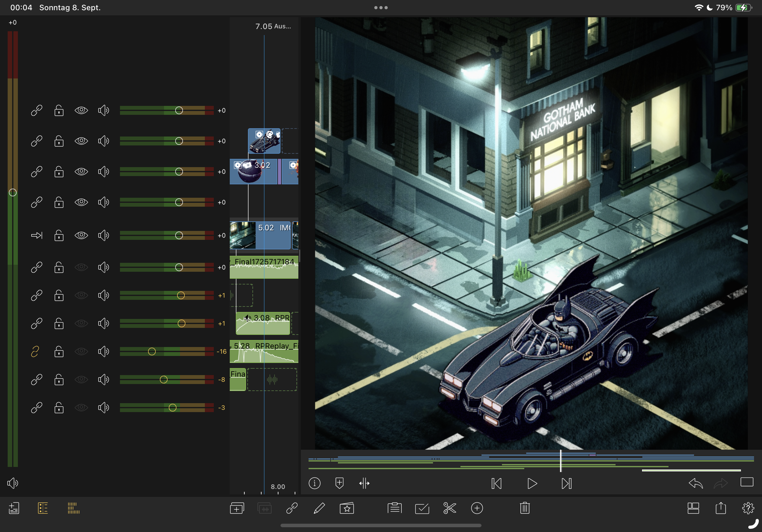
Task: Jump to the previous clip
Action: point(497,484)
